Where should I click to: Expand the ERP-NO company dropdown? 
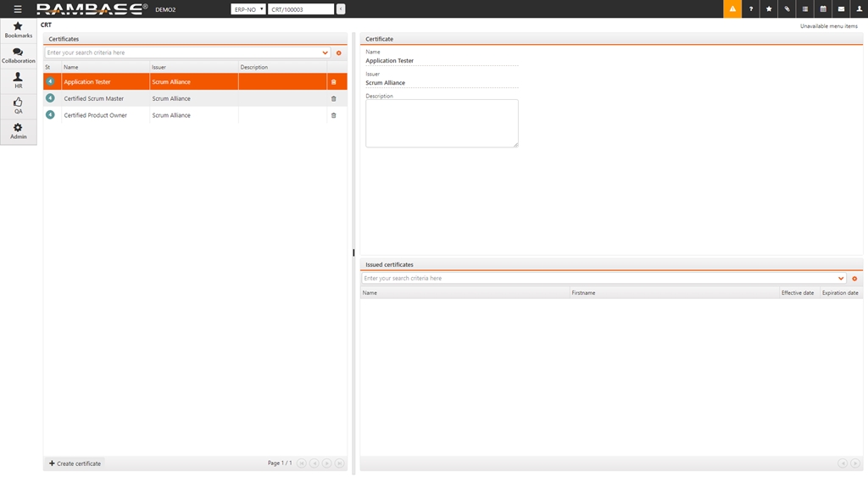coord(248,9)
